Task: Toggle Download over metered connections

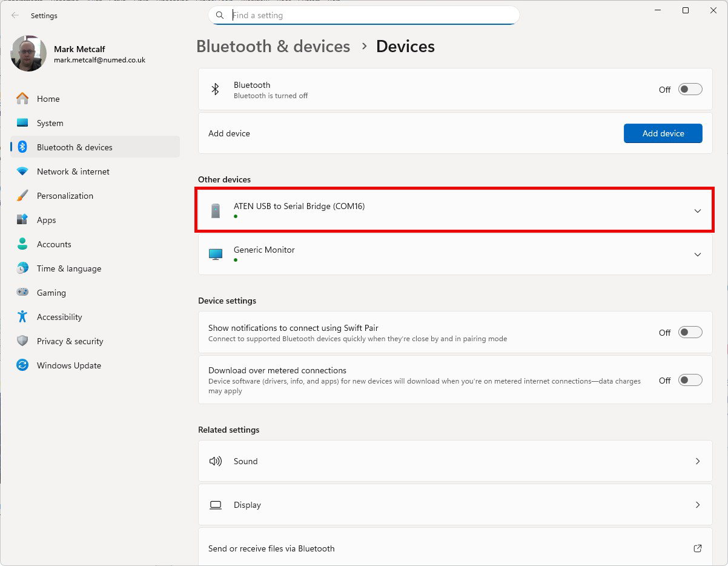Action: (x=690, y=381)
